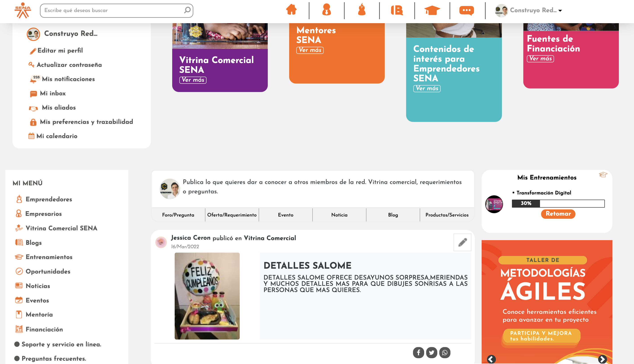Select the Productos/Servicios tab
634x364 pixels.
447,215
